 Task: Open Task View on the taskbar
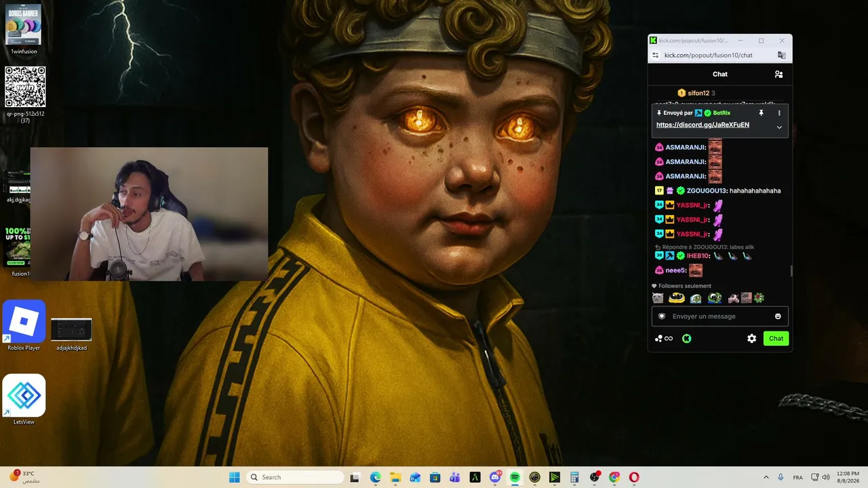tap(354, 477)
